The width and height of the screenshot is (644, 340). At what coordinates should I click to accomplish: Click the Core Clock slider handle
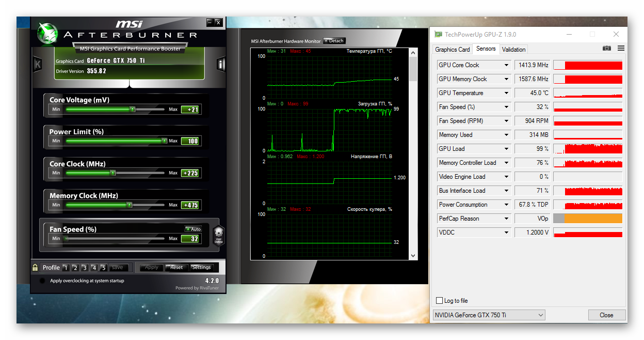point(113,173)
